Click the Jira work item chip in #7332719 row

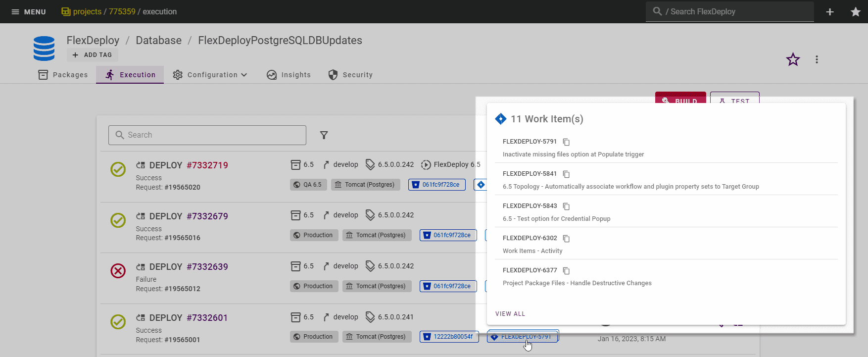pyautogui.click(x=481, y=185)
